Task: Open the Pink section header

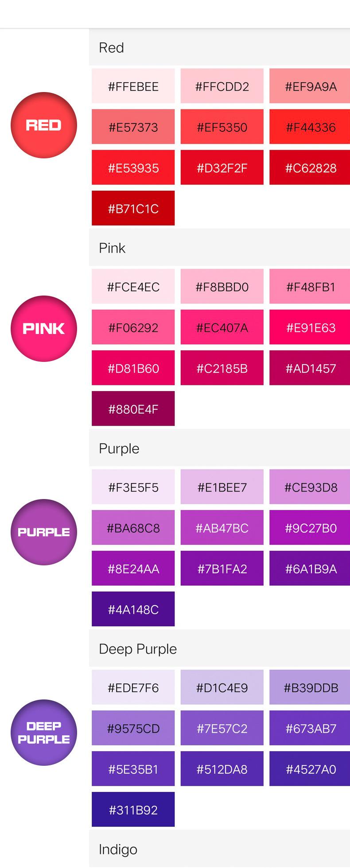Action: click(x=219, y=248)
